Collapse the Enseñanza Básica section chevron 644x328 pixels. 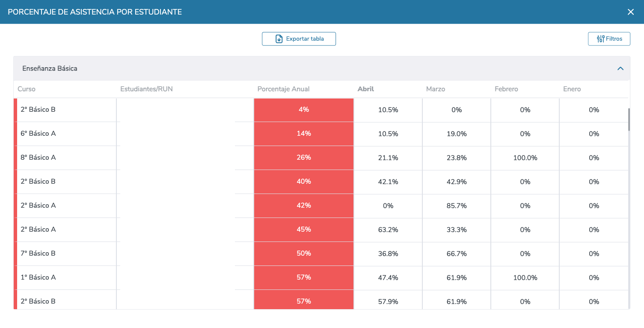pyautogui.click(x=620, y=69)
